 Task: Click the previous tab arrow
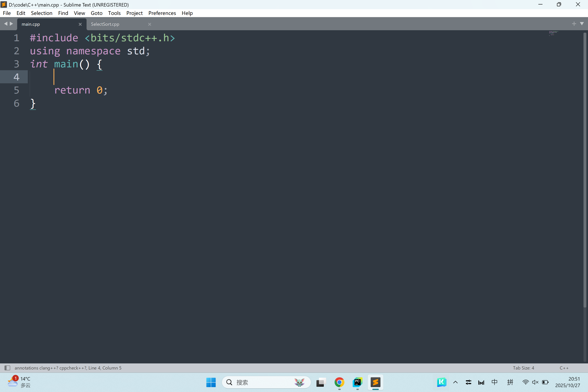(x=6, y=24)
